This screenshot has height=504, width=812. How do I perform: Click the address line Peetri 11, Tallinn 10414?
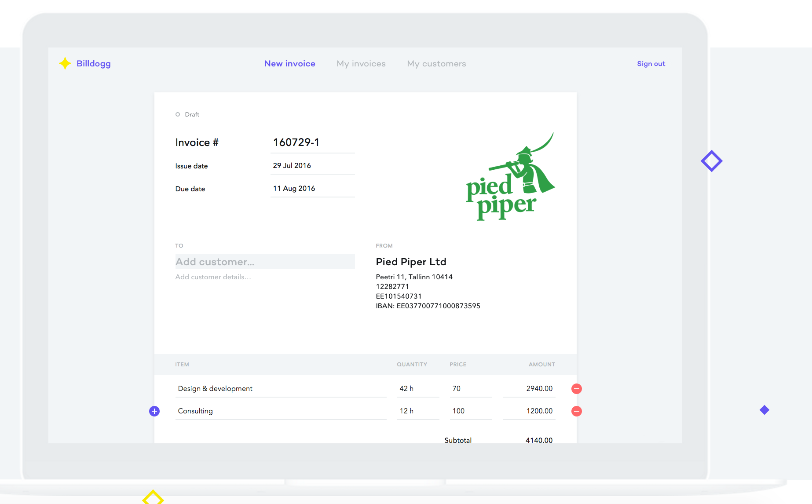[x=414, y=277]
